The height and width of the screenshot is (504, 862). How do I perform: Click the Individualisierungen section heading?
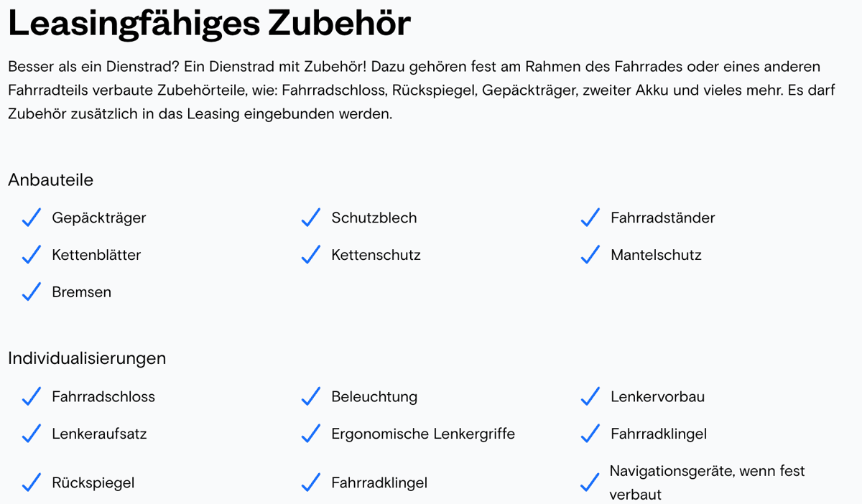(87, 358)
